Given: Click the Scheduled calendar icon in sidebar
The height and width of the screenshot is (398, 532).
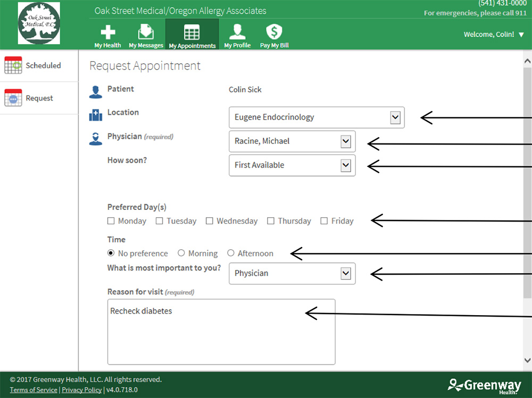Looking at the screenshot, I should [13, 65].
